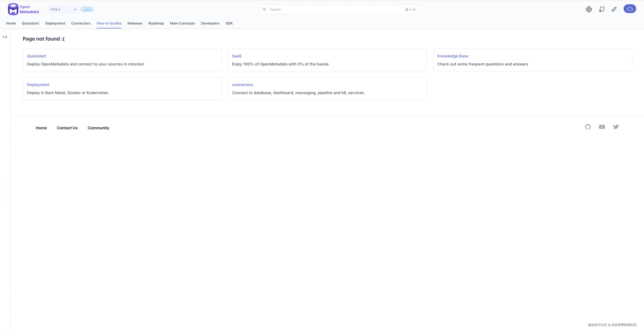Open the Quickstart card link
Image resolution: width=644 pixels, height=334 pixels.
pyautogui.click(x=36, y=56)
